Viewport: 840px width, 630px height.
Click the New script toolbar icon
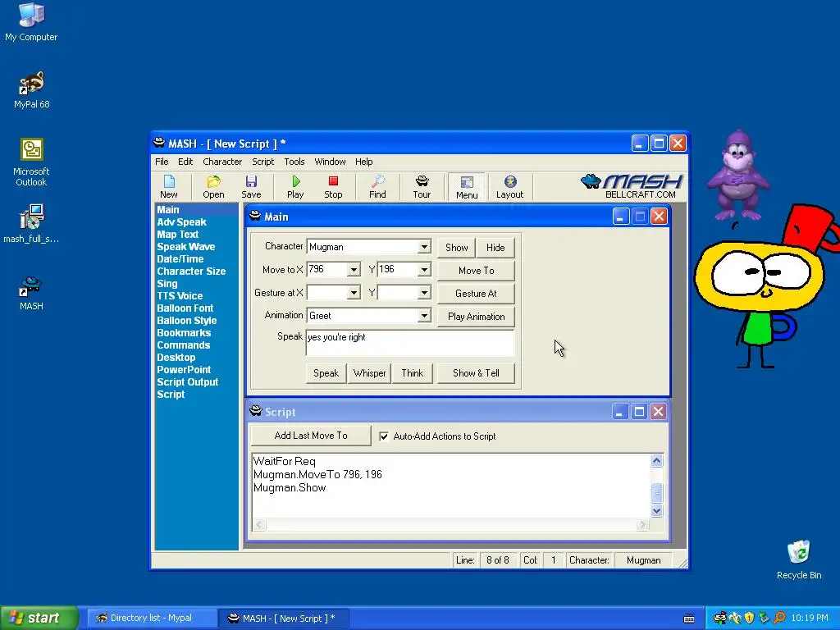pos(169,186)
